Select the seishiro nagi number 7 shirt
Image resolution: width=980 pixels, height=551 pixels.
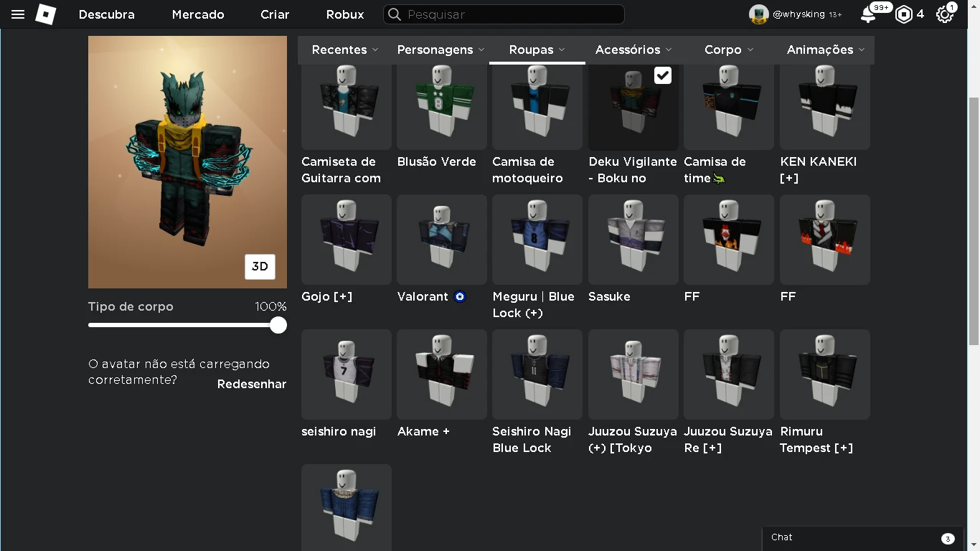click(x=347, y=375)
